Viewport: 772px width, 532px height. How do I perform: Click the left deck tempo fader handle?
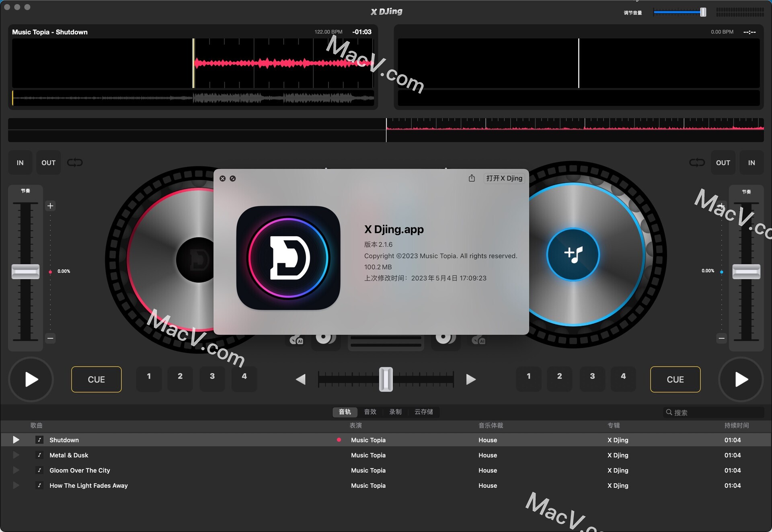click(x=25, y=272)
